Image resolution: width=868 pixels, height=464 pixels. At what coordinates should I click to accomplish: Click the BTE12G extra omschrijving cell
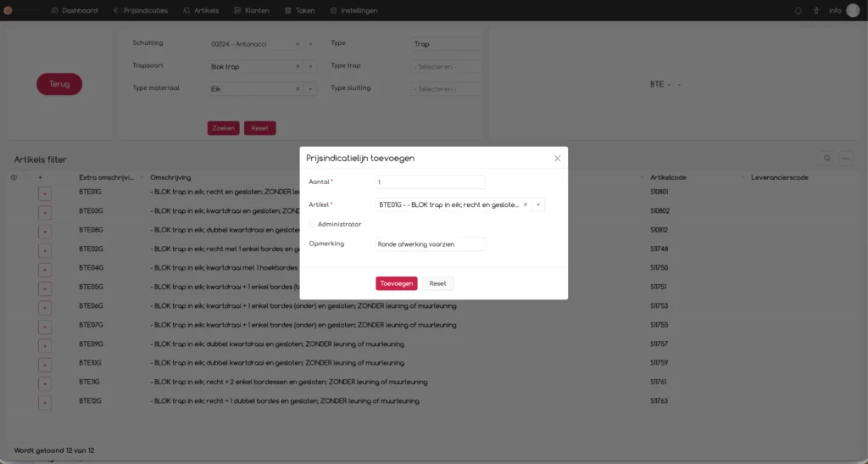pyautogui.click(x=90, y=401)
